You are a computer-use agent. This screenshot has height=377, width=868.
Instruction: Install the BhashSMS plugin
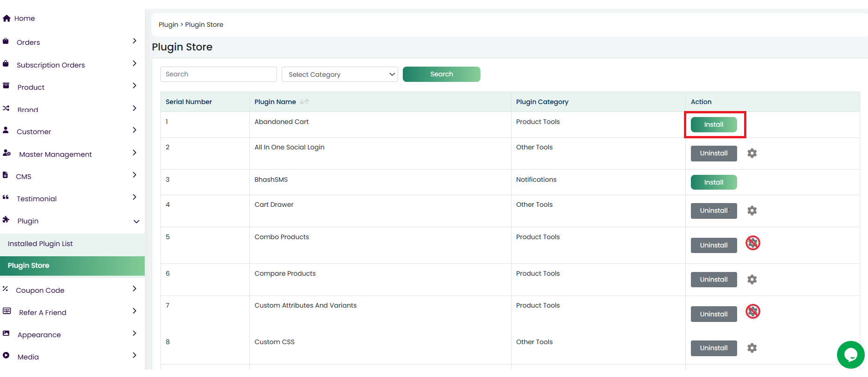(713, 182)
